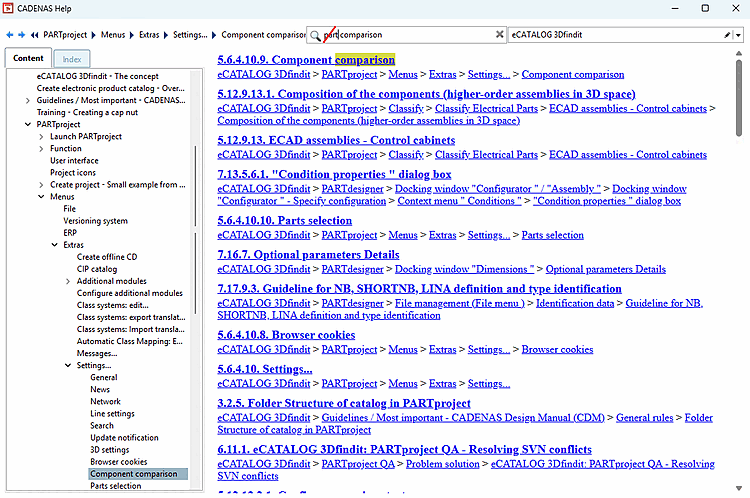Collapse the Extras tree node
Screen dimensions: 750x498
pyautogui.click(x=54, y=245)
